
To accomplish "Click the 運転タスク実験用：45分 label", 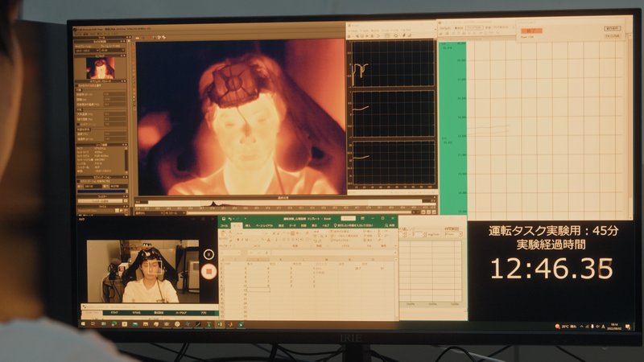I will (553, 231).
